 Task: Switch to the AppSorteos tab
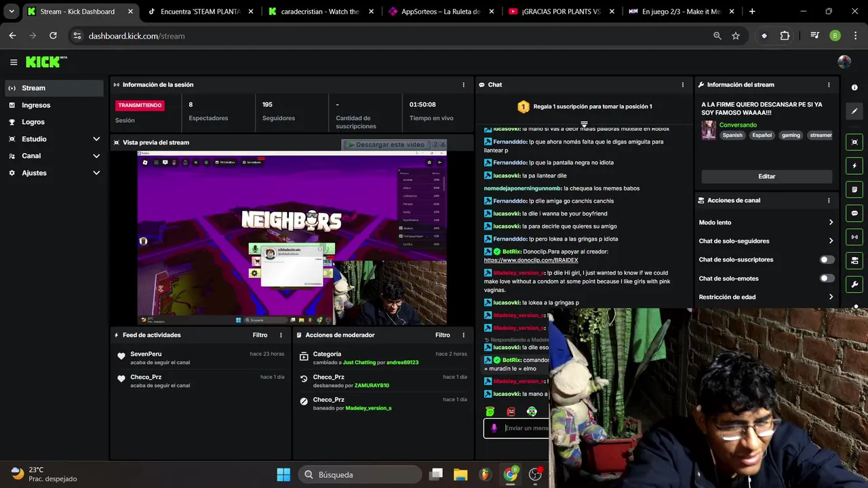(x=440, y=12)
